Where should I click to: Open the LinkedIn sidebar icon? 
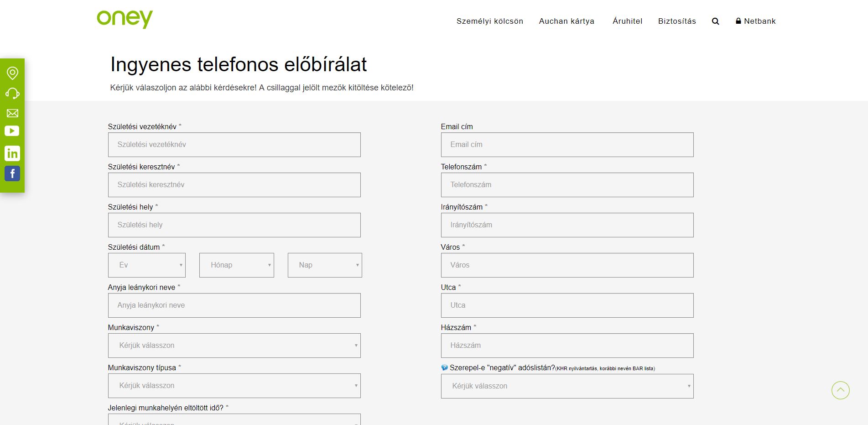[12, 153]
